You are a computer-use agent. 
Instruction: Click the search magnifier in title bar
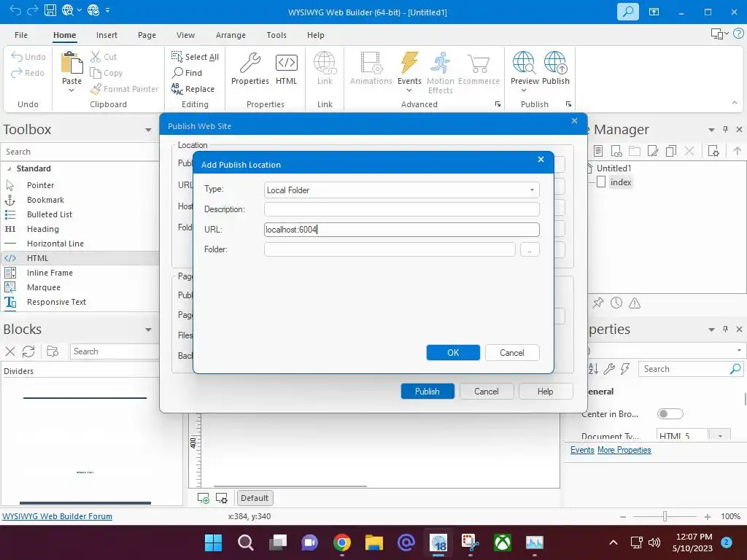(627, 12)
